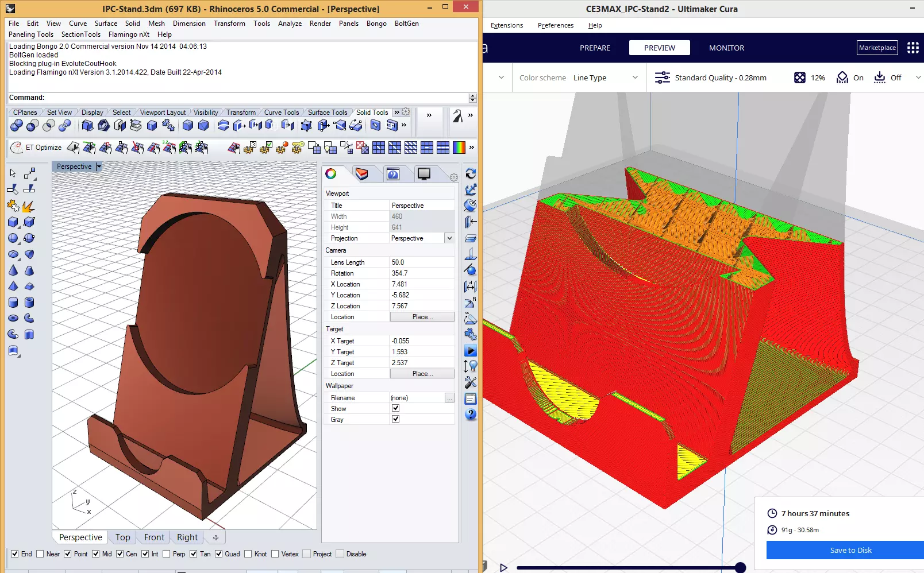Enable the Perp osnap checkbox
924x573 pixels.
pyautogui.click(x=166, y=554)
